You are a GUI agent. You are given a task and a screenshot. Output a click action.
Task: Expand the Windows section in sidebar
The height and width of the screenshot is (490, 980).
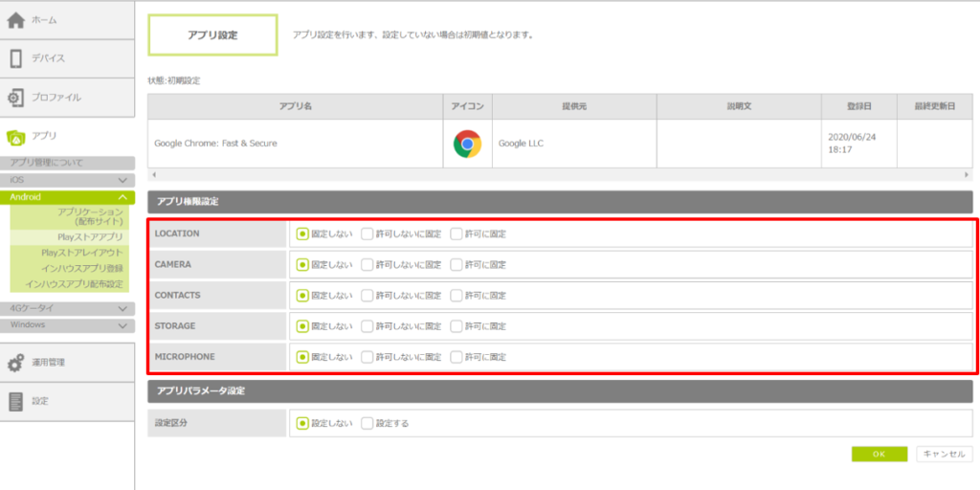122,324
